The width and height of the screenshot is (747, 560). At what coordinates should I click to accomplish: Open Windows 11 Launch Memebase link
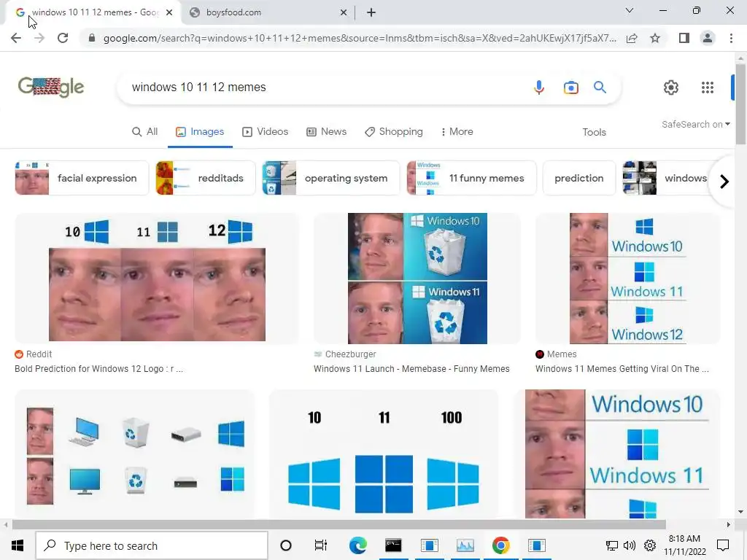point(411,368)
